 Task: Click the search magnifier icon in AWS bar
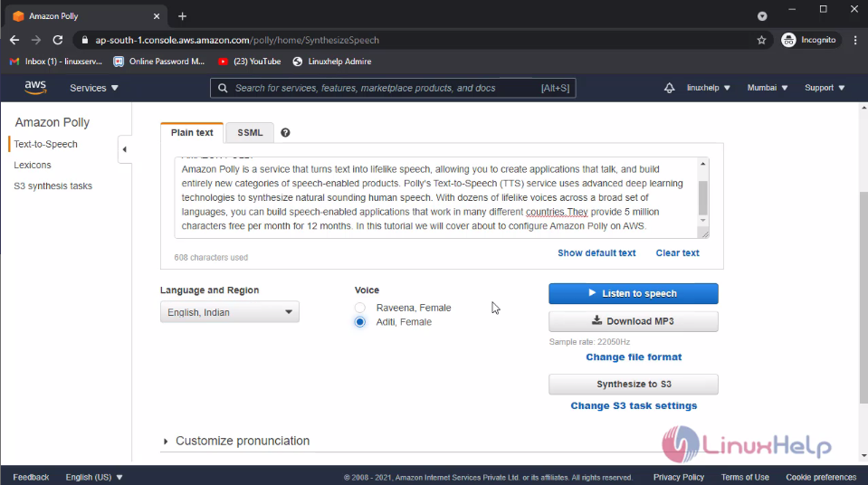[223, 88]
